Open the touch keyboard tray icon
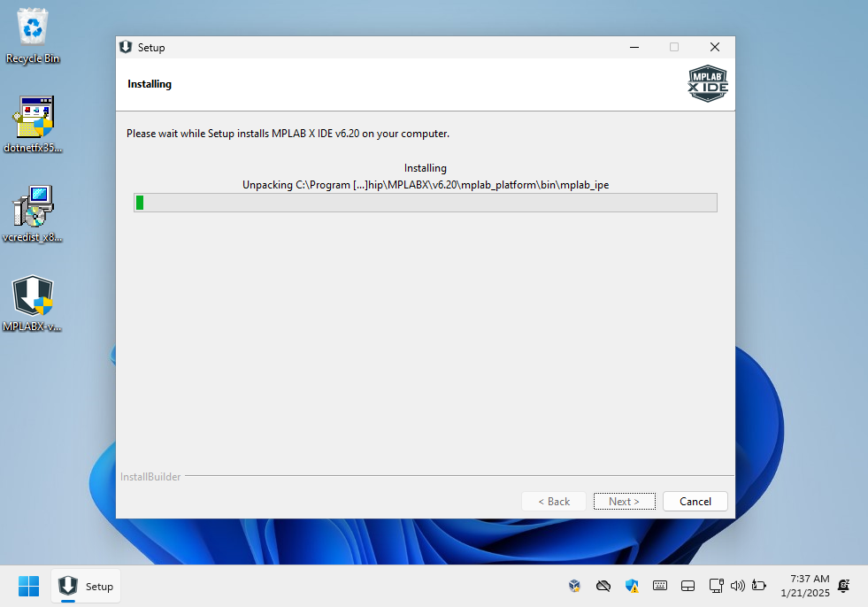This screenshot has height=607, width=868. [660, 586]
